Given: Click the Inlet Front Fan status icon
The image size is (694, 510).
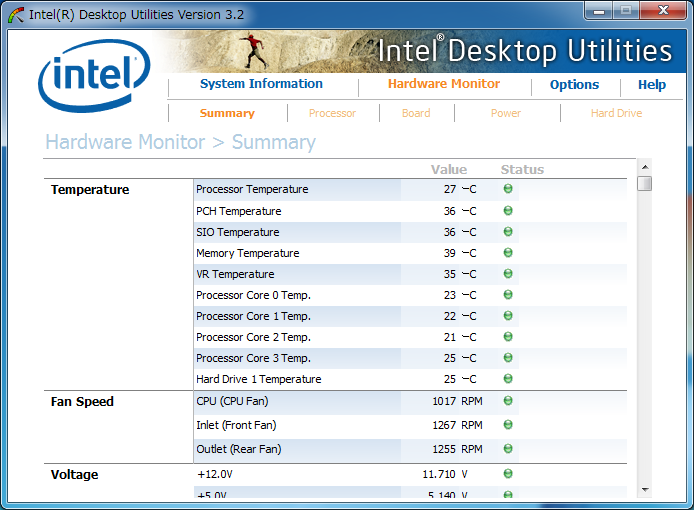Looking at the screenshot, I should (x=508, y=425).
